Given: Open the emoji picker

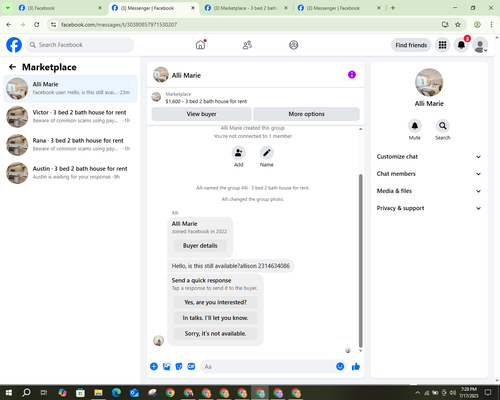Looking at the screenshot, I should tap(340, 367).
